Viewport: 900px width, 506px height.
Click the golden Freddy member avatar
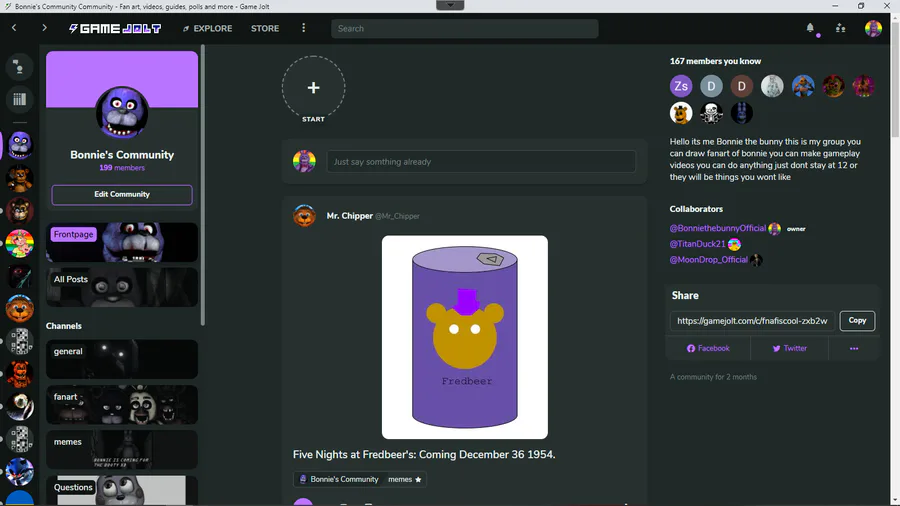click(x=681, y=113)
